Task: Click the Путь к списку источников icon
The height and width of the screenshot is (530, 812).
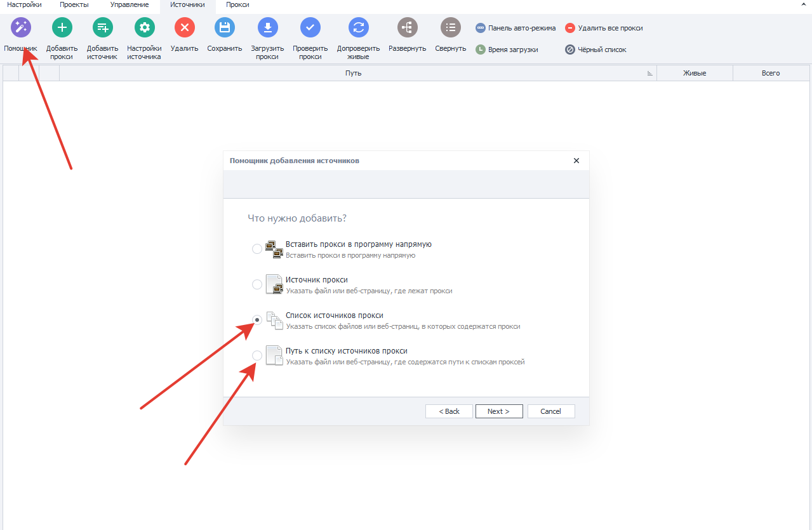Action: point(274,356)
